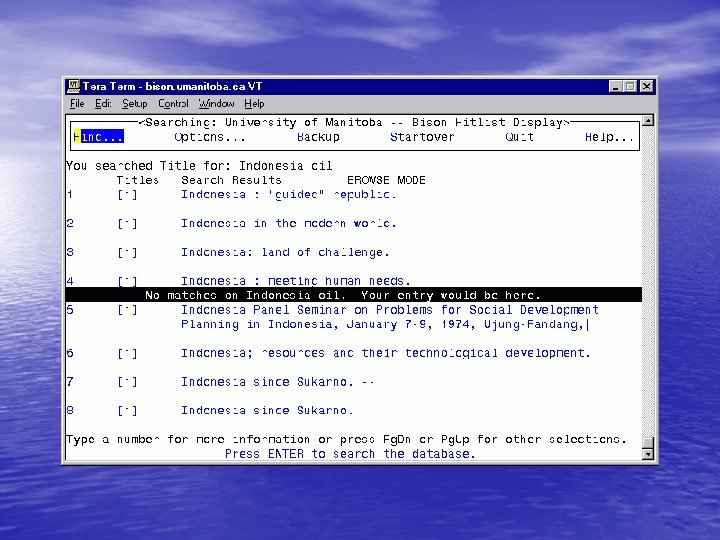Click title 'Indonesia : meeting human needs.'

pos(296,281)
